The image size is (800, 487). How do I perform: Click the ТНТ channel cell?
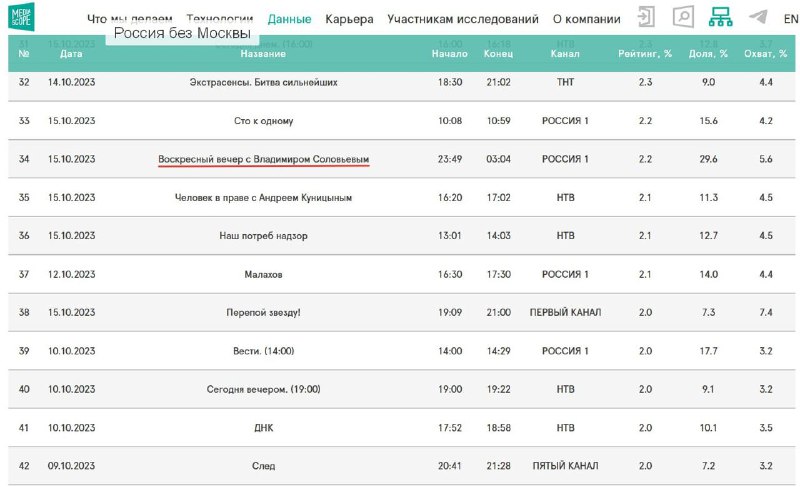(x=565, y=82)
